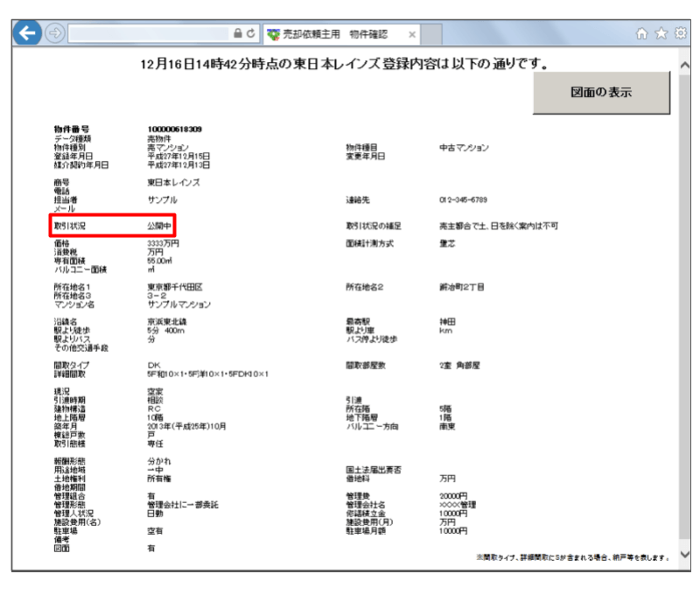Click the contact phone number 012-345-6789
The width and height of the screenshot is (700, 595).
pyautogui.click(x=463, y=199)
